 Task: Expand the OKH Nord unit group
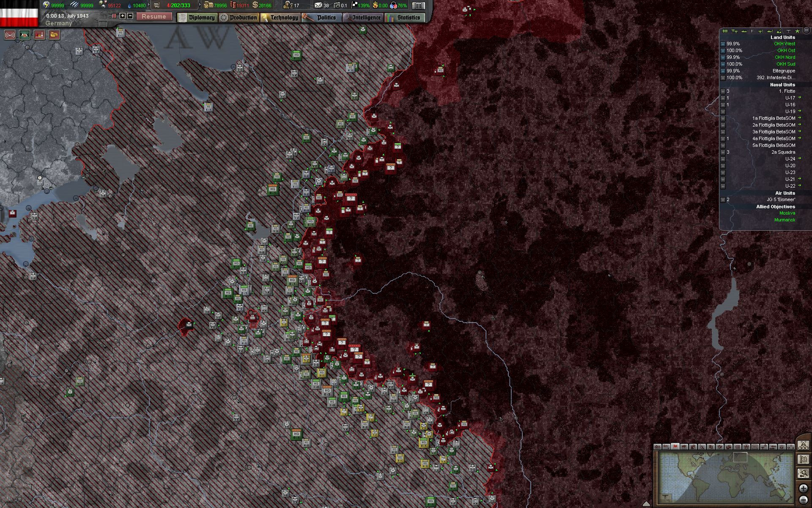click(723, 58)
